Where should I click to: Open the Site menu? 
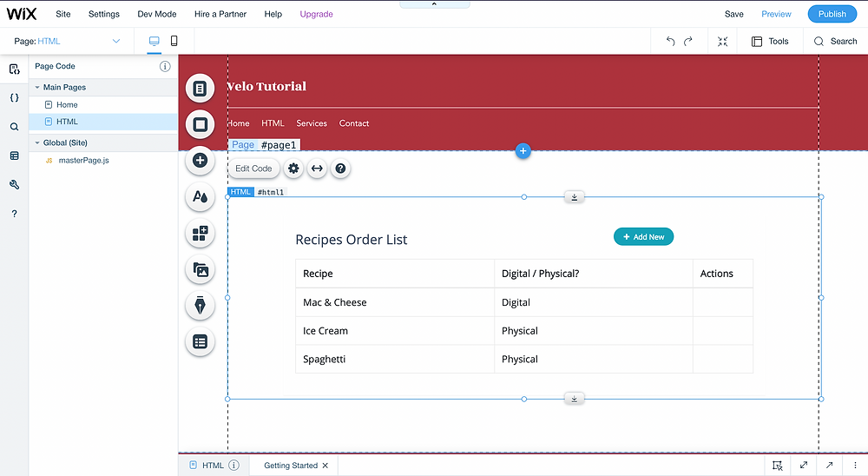(63, 14)
